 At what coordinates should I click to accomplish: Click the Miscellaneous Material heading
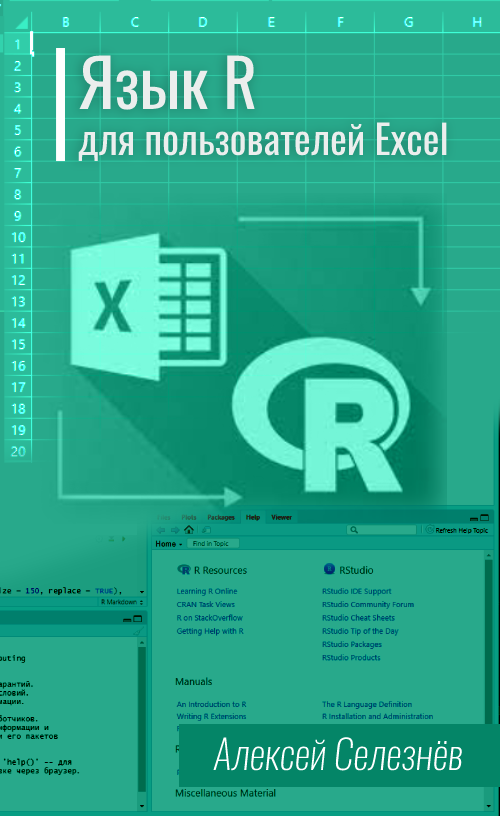(x=225, y=793)
